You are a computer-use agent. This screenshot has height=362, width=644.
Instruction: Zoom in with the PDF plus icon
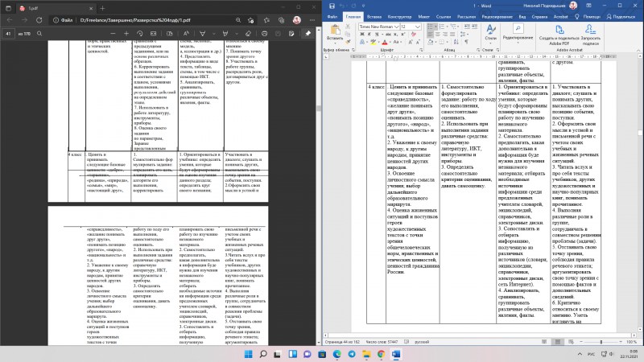(x=126, y=34)
